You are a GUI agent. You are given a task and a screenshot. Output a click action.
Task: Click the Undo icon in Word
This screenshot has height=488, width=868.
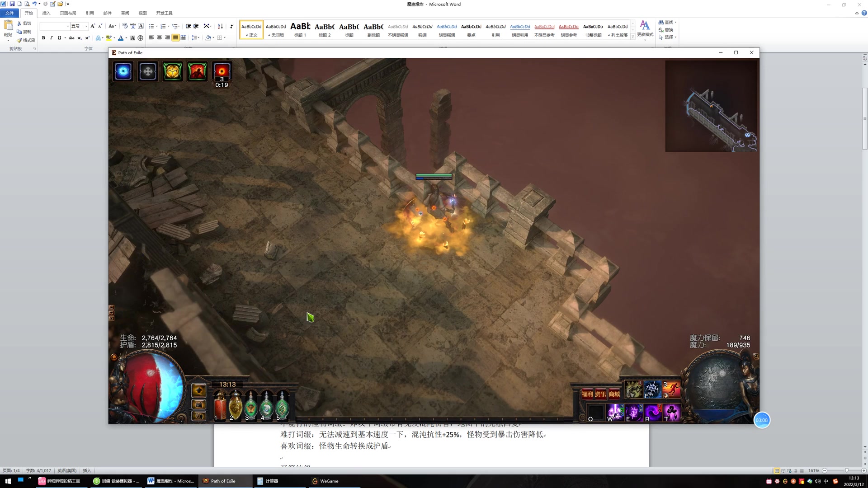pos(34,4)
